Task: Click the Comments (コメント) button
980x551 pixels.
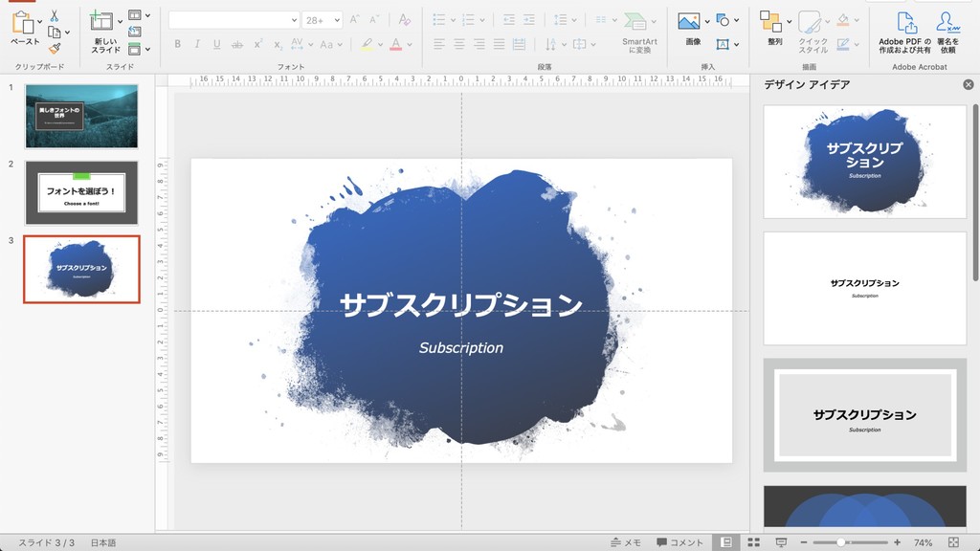Action: point(680,542)
